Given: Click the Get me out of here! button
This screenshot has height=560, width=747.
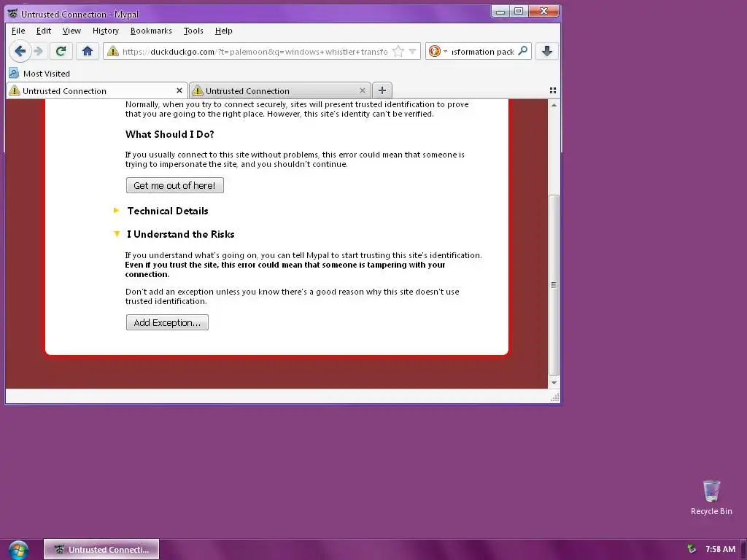Looking at the screenshot, I should (175, 185).
